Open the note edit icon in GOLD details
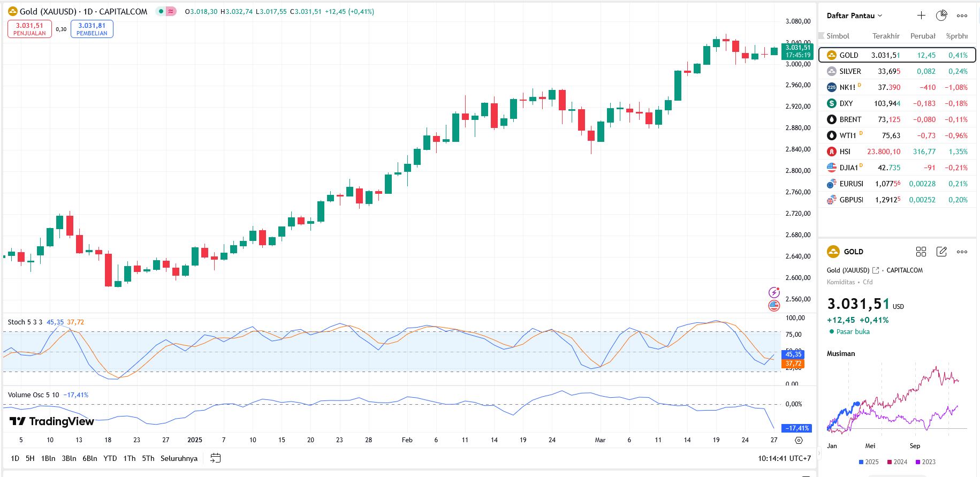 pos(941,252)
